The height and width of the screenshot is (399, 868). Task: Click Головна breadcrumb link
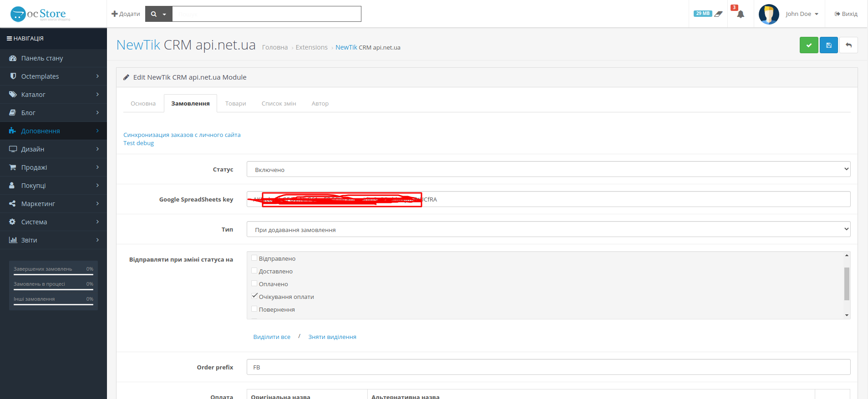click(x=275, y=47)
